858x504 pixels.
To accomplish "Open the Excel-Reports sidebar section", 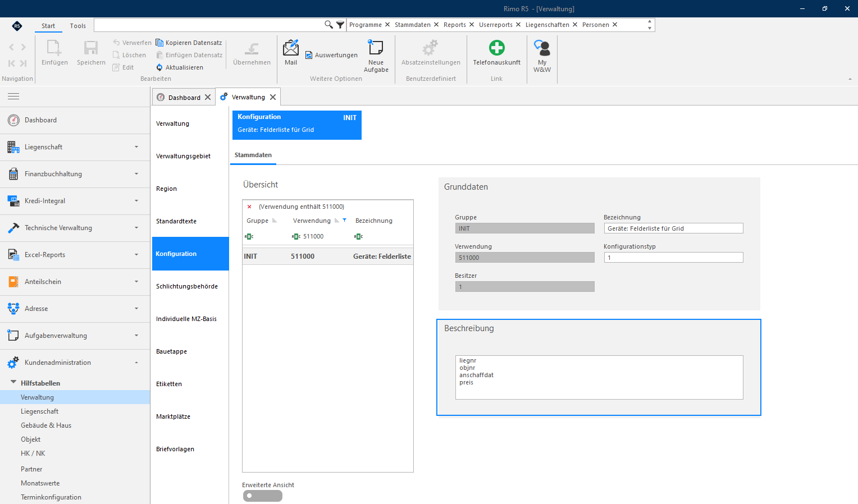I will [x=75, y=255].
